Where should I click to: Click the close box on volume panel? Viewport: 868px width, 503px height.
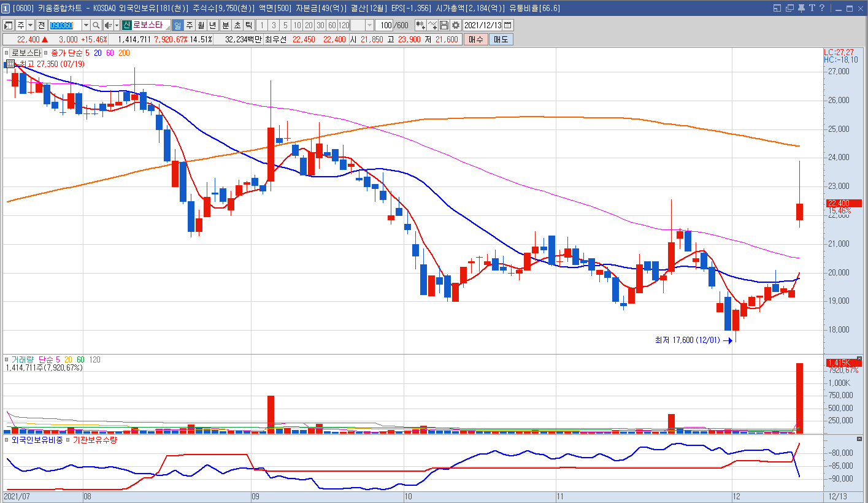pos(859,358)
